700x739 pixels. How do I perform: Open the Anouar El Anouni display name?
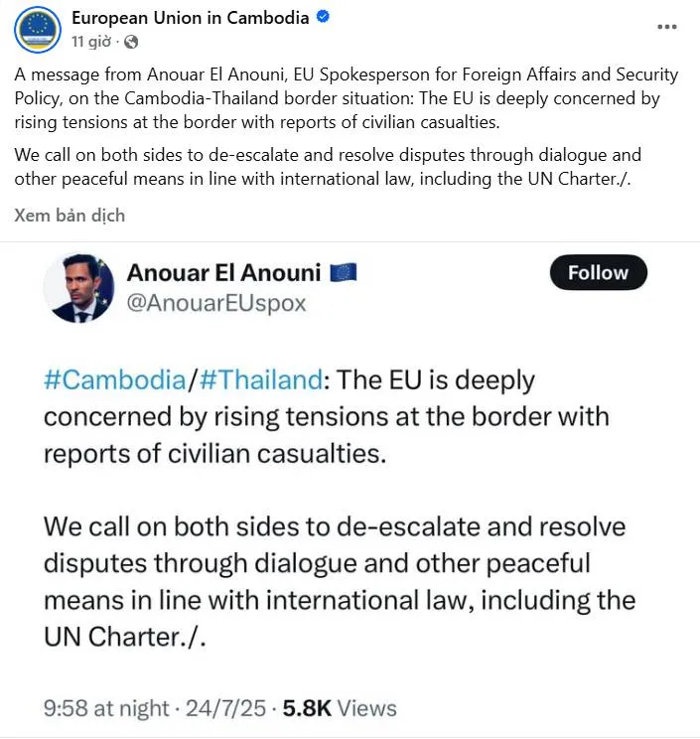[x=223, y=273]
